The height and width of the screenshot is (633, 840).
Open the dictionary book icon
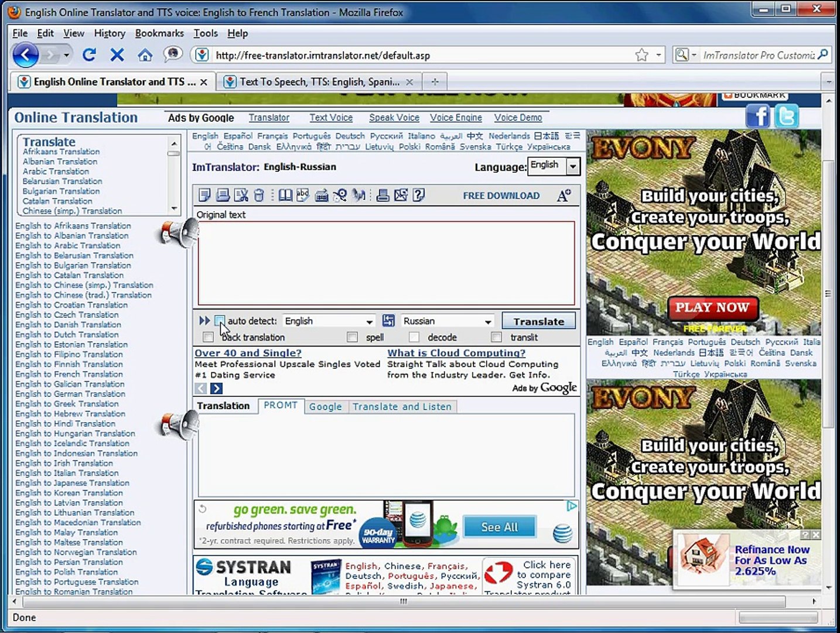point(285,195)
